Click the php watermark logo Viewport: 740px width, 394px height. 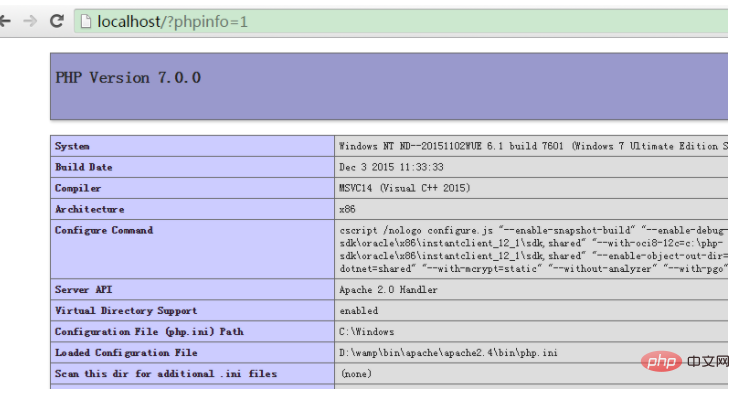(x=661, y=361)
